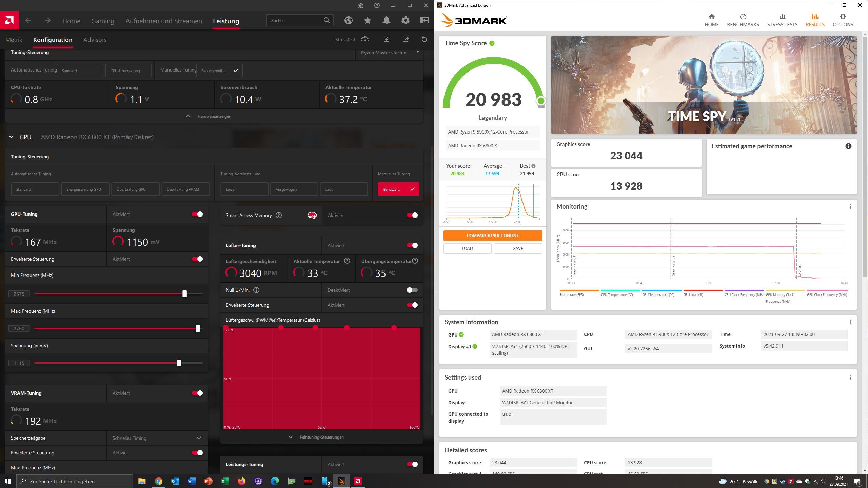
Task: Collapse the Hardwareanzeigen section
Action: tap(214, 116)
